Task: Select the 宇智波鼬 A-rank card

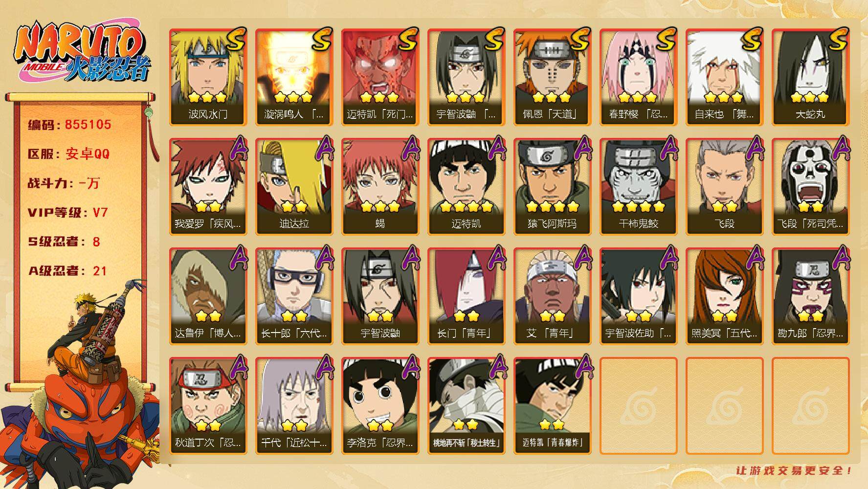Action: click(x=380, y=296)
